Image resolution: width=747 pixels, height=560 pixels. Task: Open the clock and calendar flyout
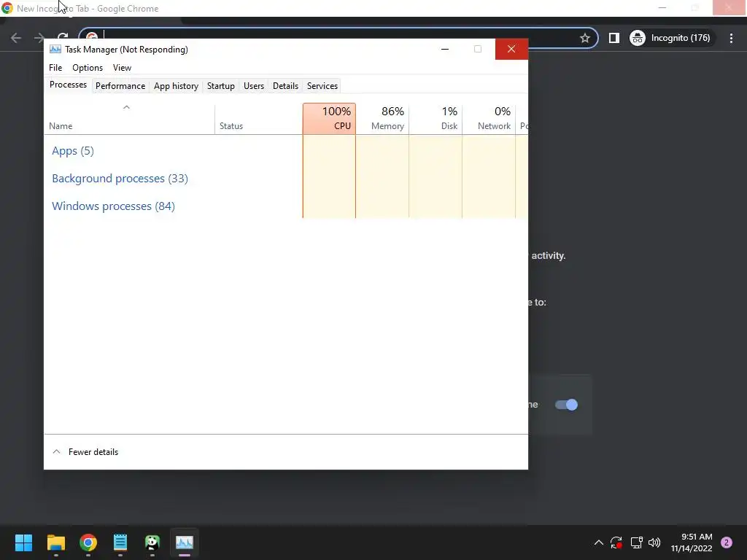click(692, 542)
